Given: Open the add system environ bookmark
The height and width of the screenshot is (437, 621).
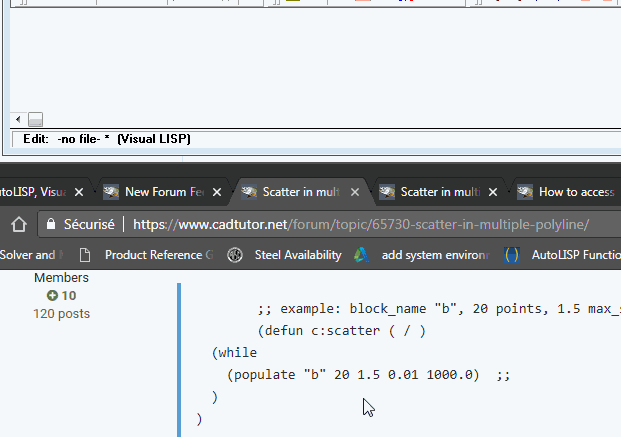Looking at the screenshot, I should pos(435,255).
